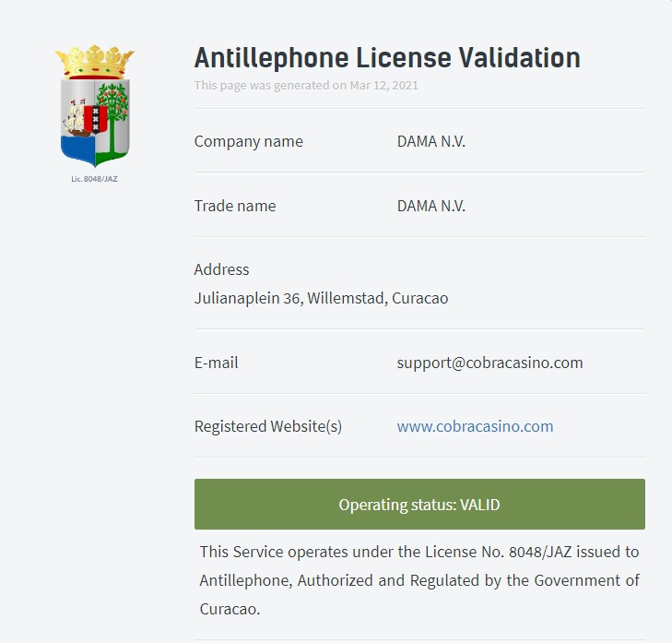The width and height of the screenshot is (672, 643).
Task: Click the Lic. 8048/JAZ caption under crest
Action: 94,179
